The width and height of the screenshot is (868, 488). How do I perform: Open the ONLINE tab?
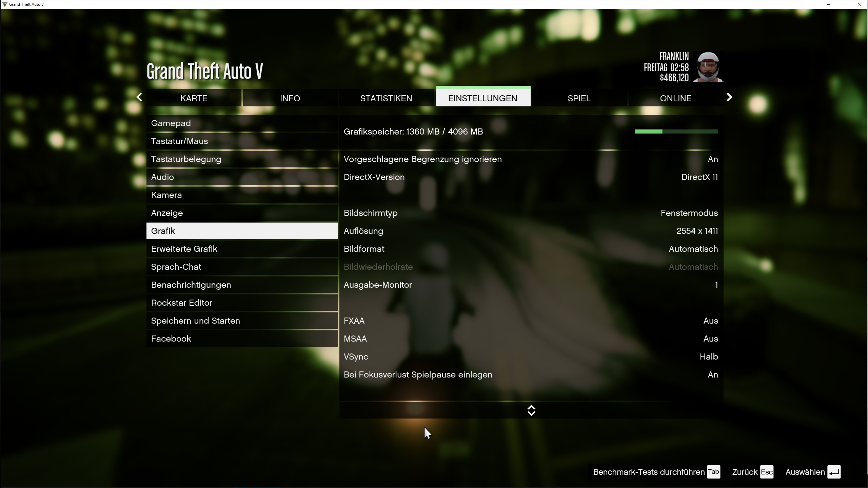(676, 98)
